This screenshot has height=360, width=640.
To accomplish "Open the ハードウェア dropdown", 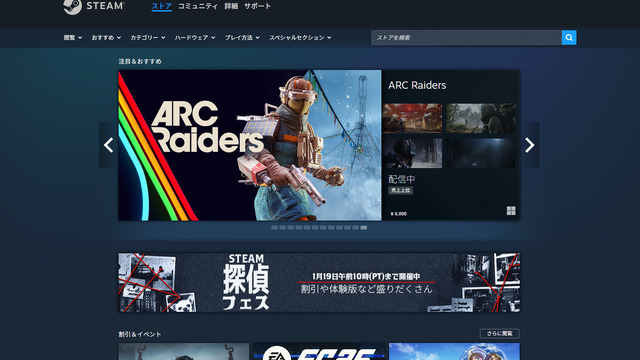I will (x=195, y=38).
